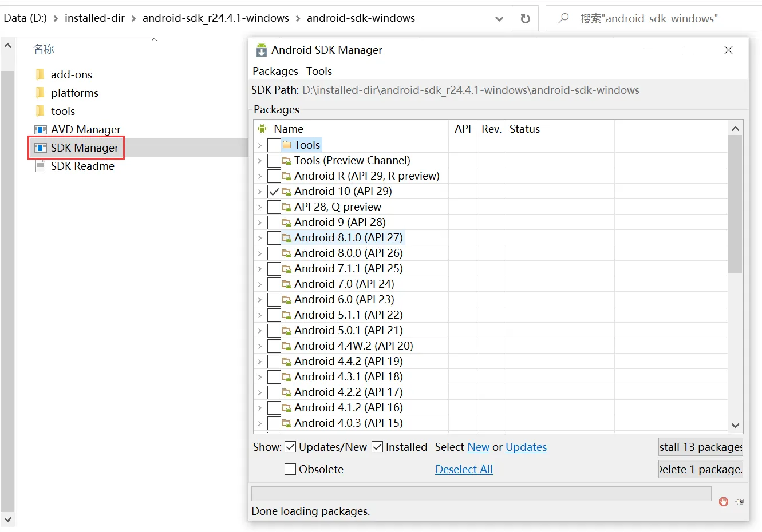Image resolution: width=762 pixels, height=532 pixels.
Task: Click the android-sdk-windows breadcrumb
Action: (361, 18)
